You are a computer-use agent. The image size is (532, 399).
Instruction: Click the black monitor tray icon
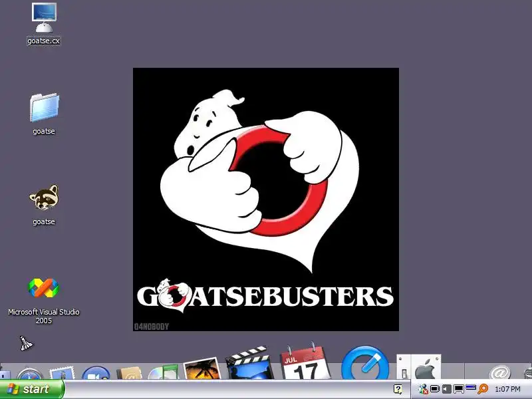(x=459, y=389)
